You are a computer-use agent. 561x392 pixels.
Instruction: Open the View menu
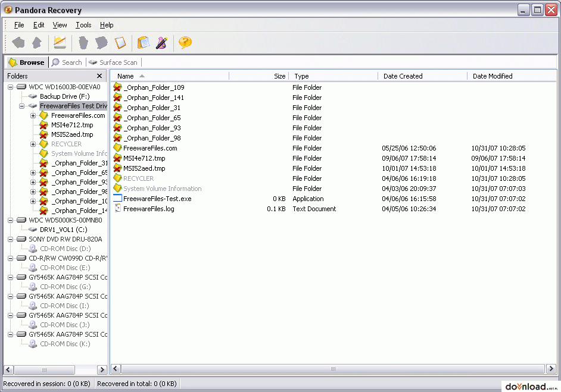pos(60,25)
